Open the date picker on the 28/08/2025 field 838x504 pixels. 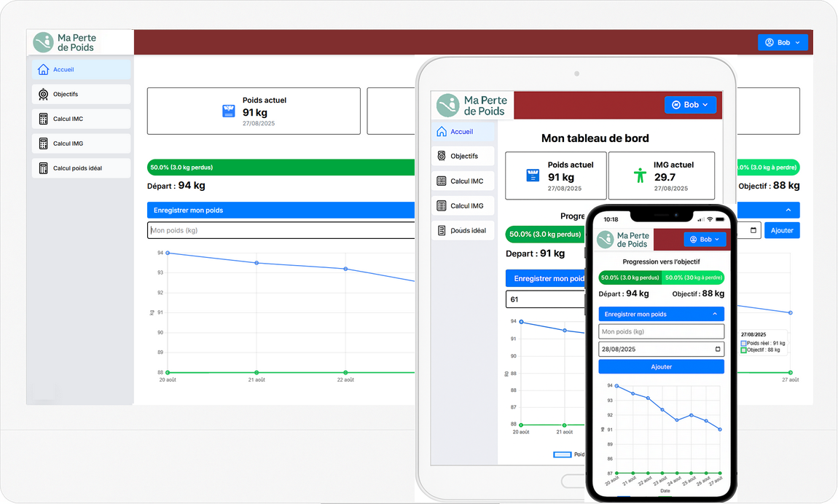(x=717, y=349)
